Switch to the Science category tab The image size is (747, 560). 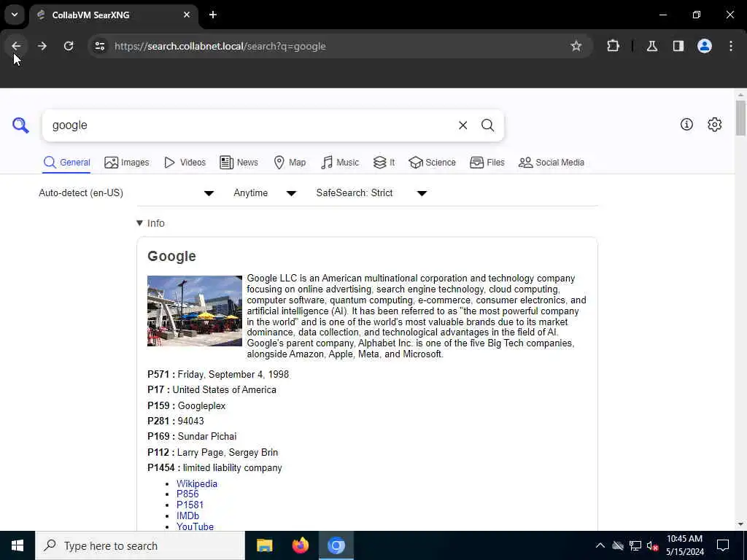click(x=432, y=163)
